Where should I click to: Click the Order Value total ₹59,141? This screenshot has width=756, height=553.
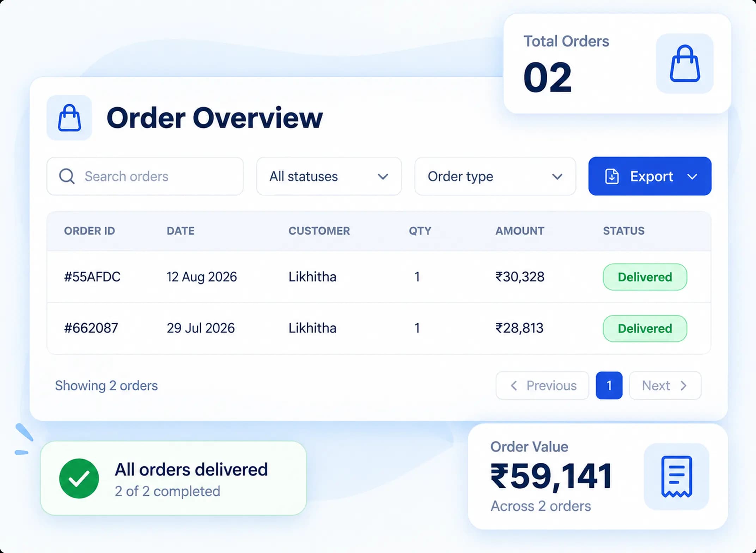(x=551, y=477)
